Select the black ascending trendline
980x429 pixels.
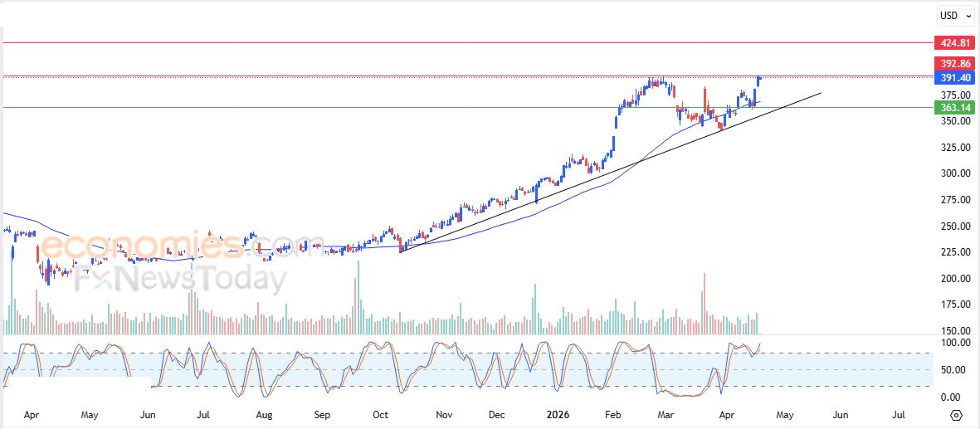609,173
